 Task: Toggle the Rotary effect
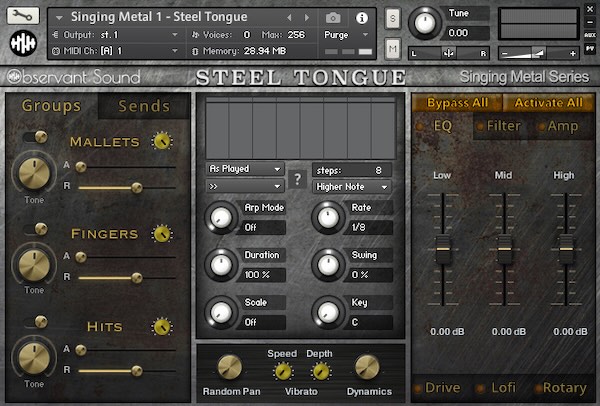tap(561, 388)
